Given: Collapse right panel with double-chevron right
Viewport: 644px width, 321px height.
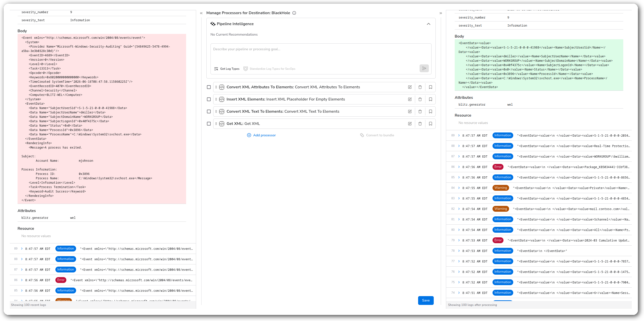Looking at the screenshot, I should coord(441,13).
